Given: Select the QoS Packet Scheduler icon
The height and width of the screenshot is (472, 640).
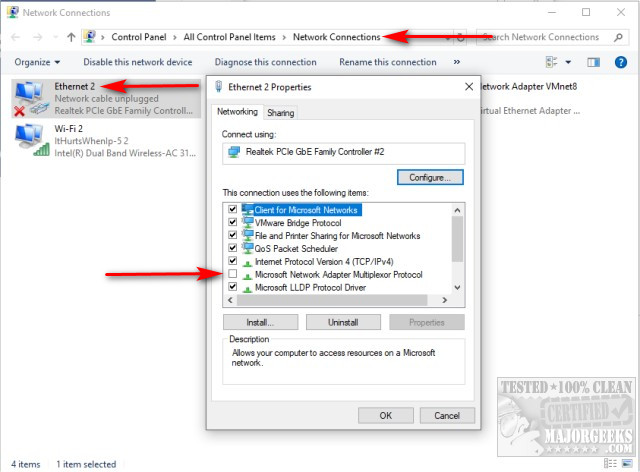Looking at the screenshot, I should pos(247,248).
